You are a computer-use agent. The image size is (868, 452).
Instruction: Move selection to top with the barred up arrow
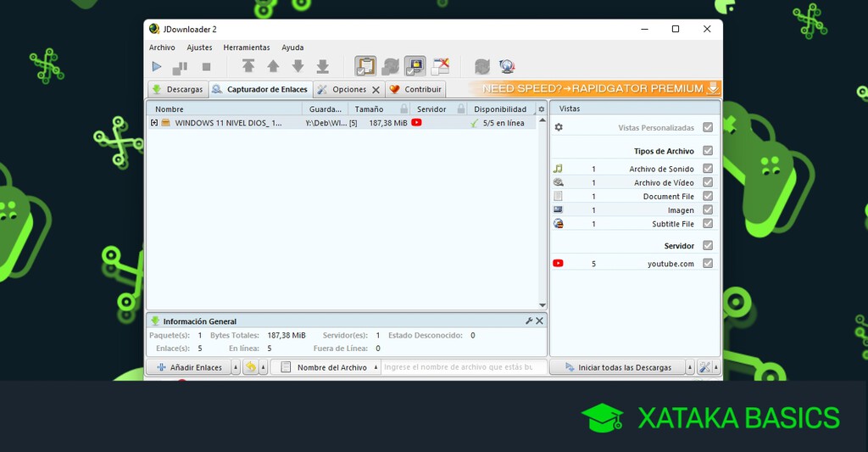tap(248, 66)
